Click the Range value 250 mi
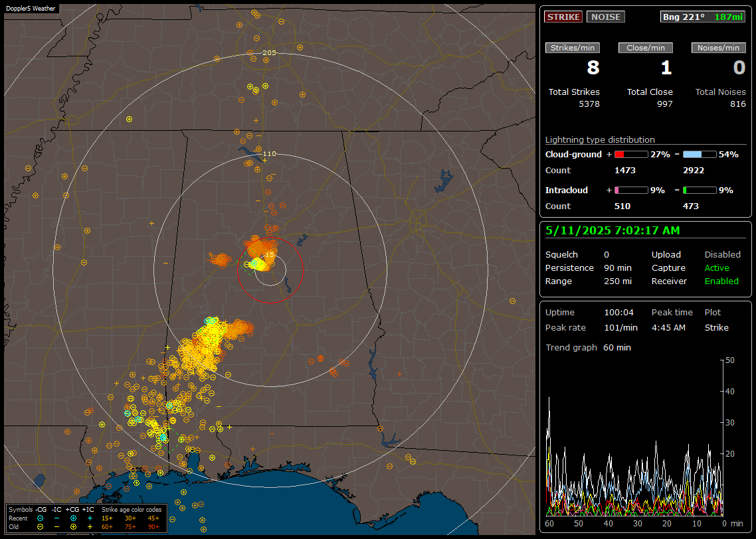 tap(618, 281)
